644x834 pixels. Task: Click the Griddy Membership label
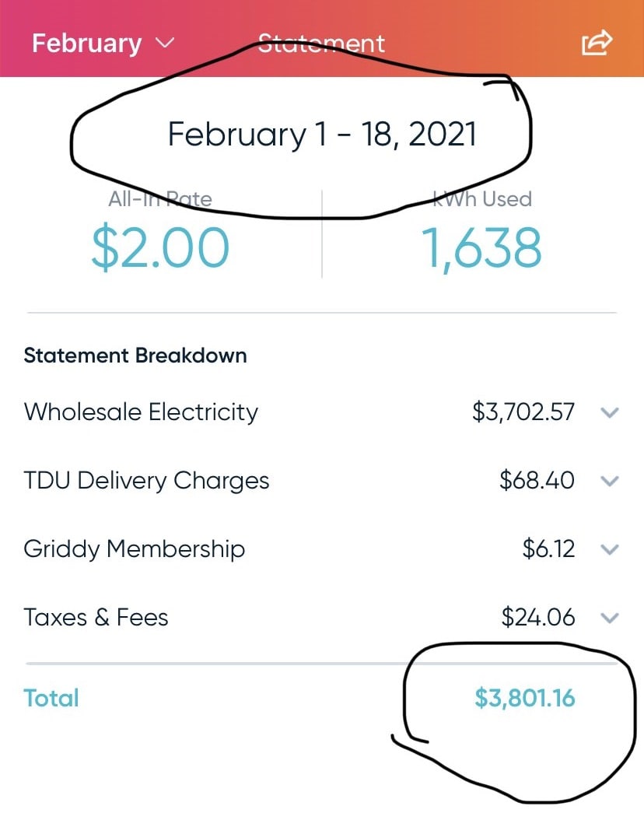[134, 548]
